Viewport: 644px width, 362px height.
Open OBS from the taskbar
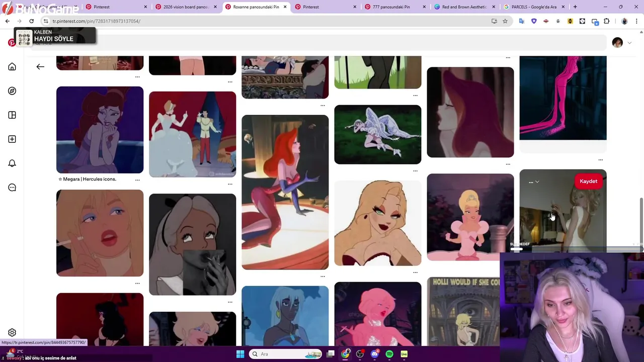360,354
